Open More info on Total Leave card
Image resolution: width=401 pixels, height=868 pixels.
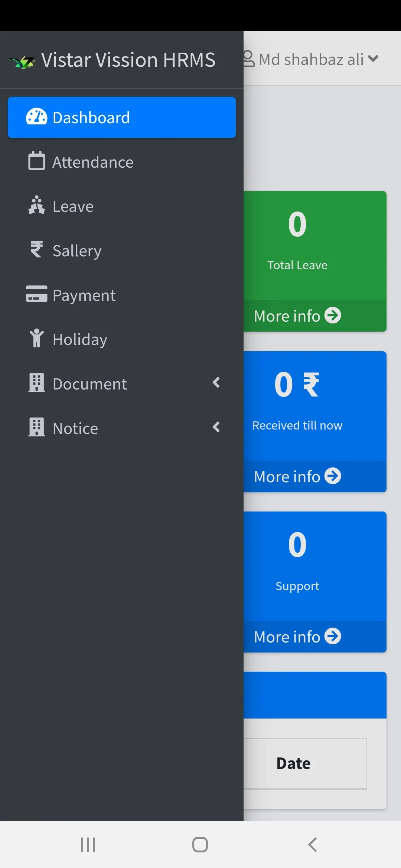tap(297, 316)
